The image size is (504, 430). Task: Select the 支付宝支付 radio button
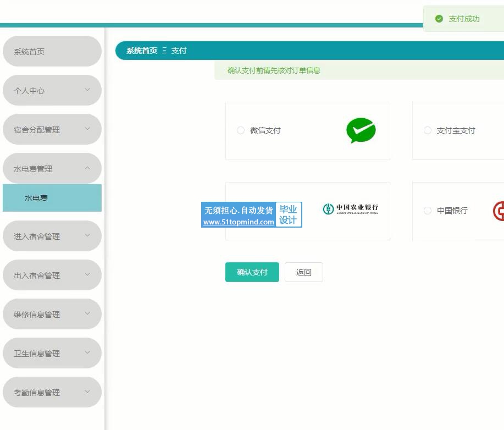coord(428,130)
